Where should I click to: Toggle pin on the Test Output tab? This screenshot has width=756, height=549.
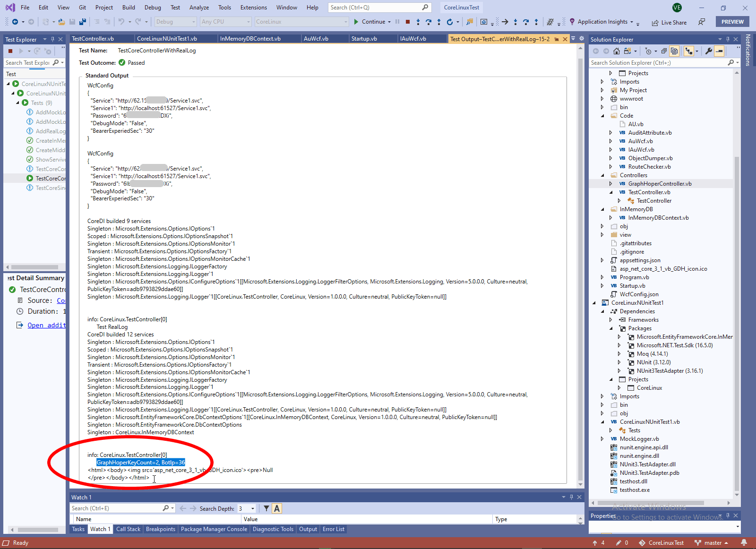(x=557, y=39)
